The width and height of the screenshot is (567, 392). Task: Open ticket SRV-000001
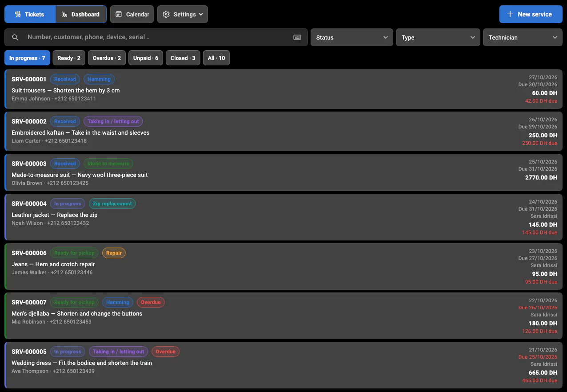(283, 89)
